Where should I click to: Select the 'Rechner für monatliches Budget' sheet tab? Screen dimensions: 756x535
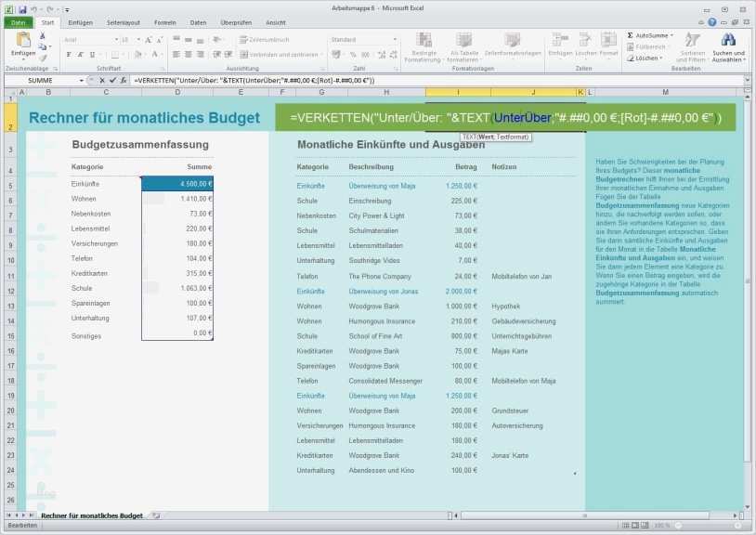click(92, 515)
